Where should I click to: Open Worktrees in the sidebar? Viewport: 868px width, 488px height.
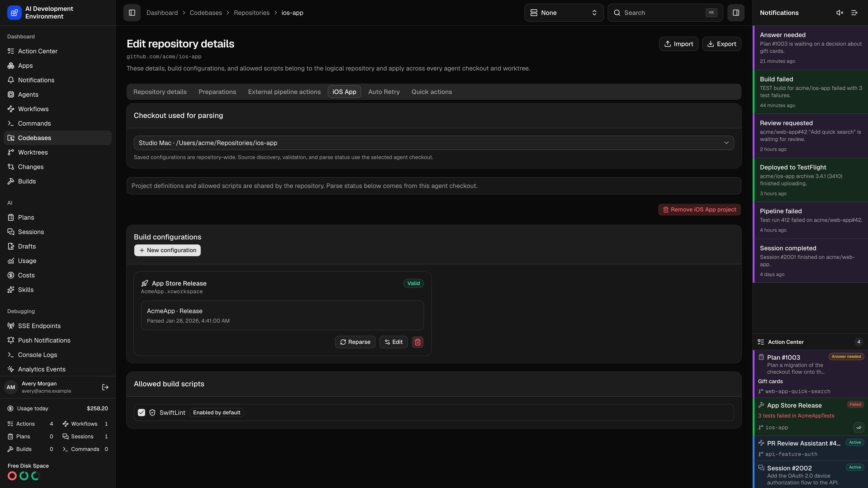click(x=58, y=152)
